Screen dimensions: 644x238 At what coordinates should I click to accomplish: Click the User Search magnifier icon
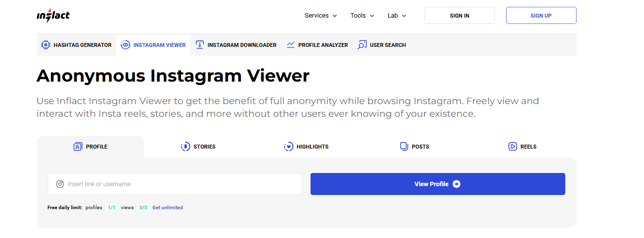362,45
